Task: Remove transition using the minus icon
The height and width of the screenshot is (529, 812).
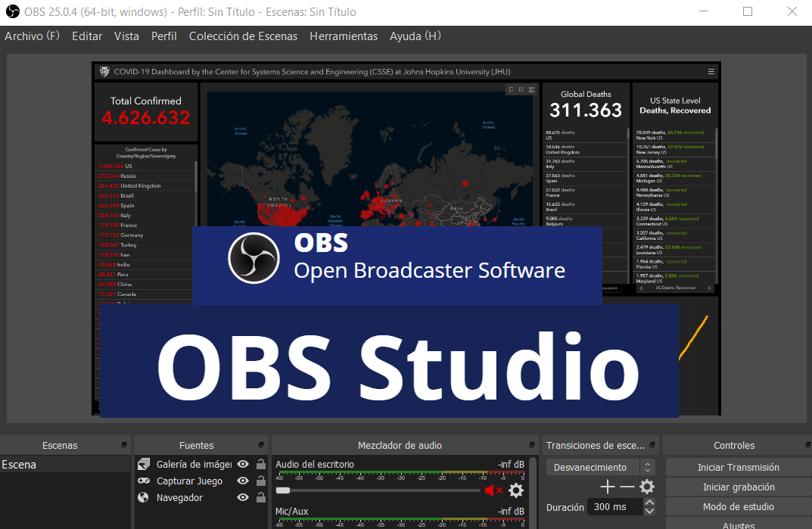Action: (627, 487)
